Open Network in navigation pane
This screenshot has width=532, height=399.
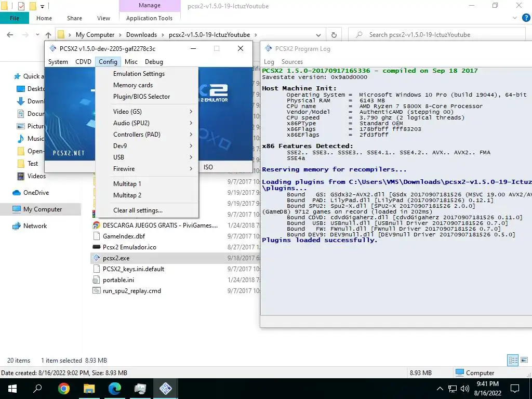[x=35, y=226]
